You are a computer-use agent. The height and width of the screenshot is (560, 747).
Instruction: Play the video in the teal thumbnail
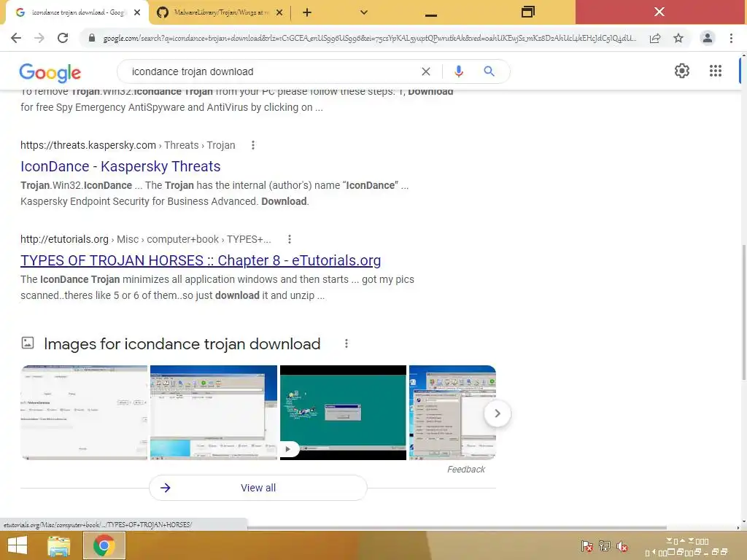click(287, 449)
